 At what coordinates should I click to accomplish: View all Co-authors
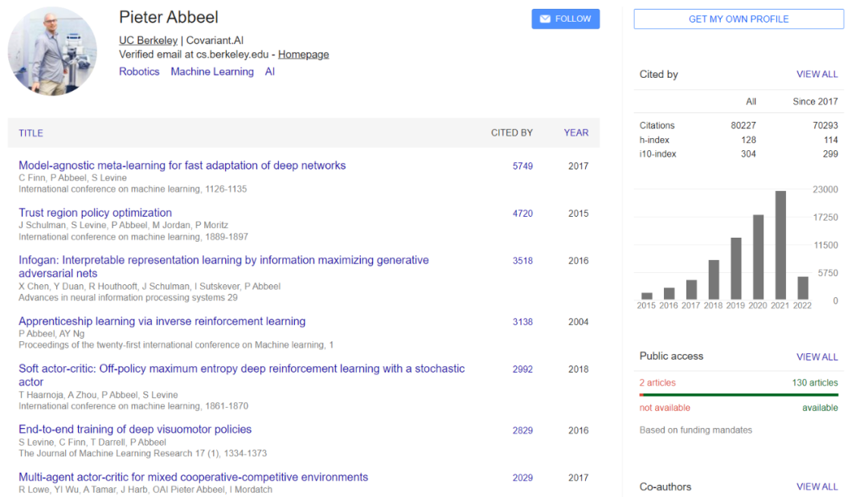click(x=817, y=487)
